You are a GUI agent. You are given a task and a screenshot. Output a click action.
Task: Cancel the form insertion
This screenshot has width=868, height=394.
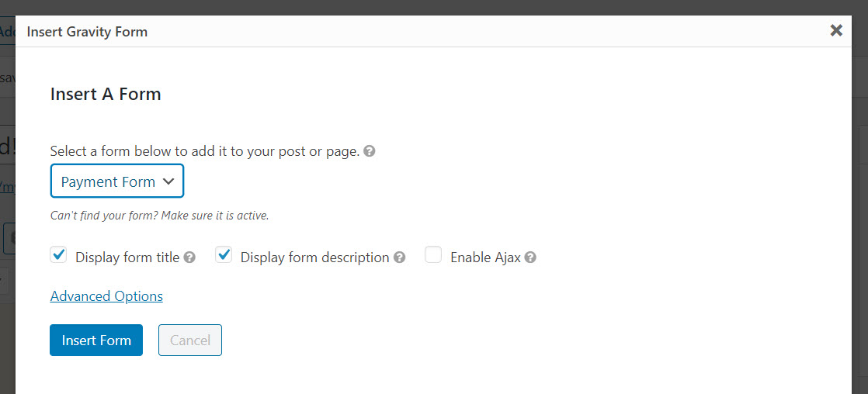[190, 340]
